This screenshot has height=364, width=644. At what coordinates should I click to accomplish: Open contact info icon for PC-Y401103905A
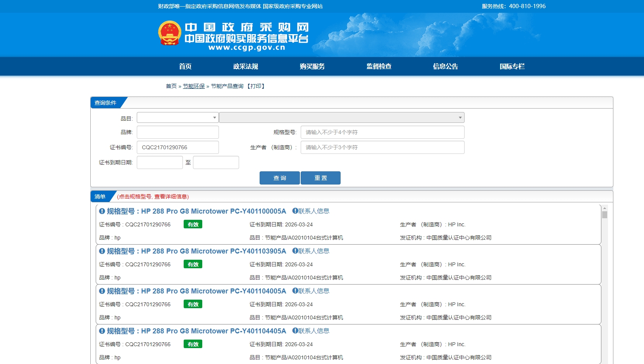tap(295, 251)
